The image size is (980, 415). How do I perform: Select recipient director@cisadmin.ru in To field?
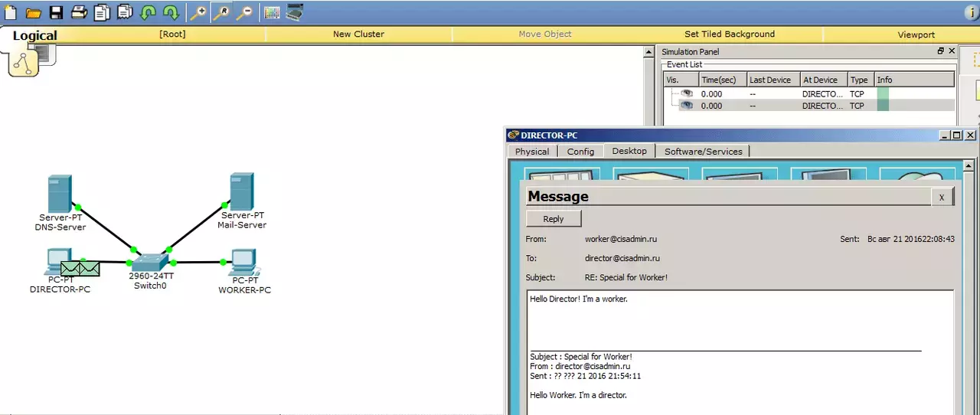point(622,259)
